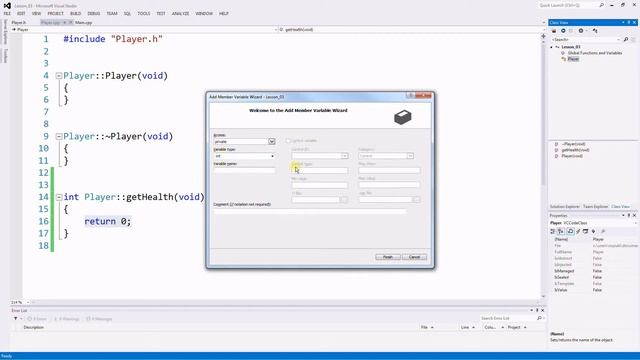Switch to the Player.h editor tab

pyautogui.click(x=19, y=22)
